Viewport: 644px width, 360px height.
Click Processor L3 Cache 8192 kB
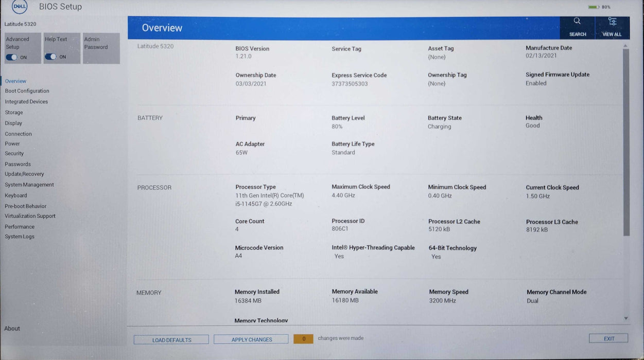(537, 230)
